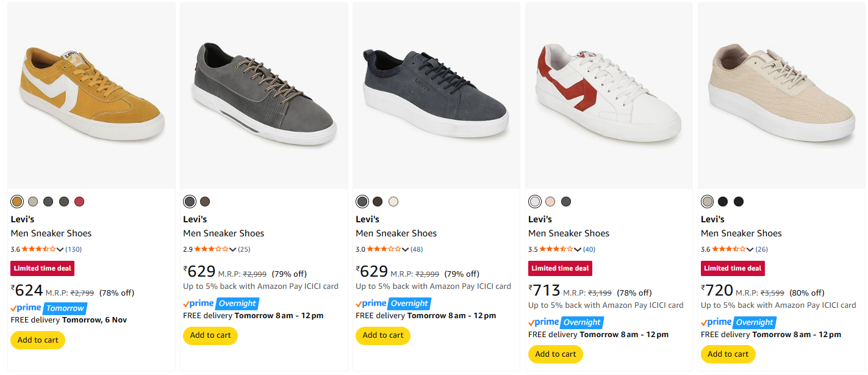868x375 pixels.
Task: Choose the peach swatch for the white-red sneaker
Action: pos(551,202)
